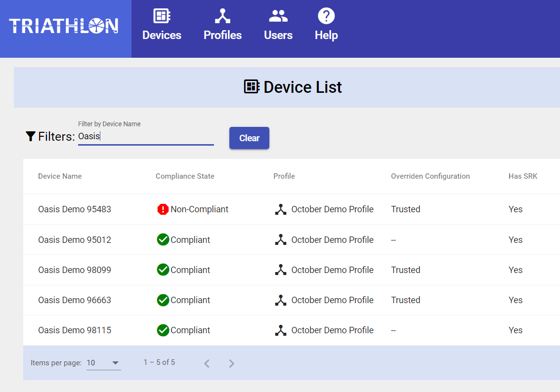The image size is (560, 392).
Task: Click the green Compliant check for 95012
Action: coord(163,240)
